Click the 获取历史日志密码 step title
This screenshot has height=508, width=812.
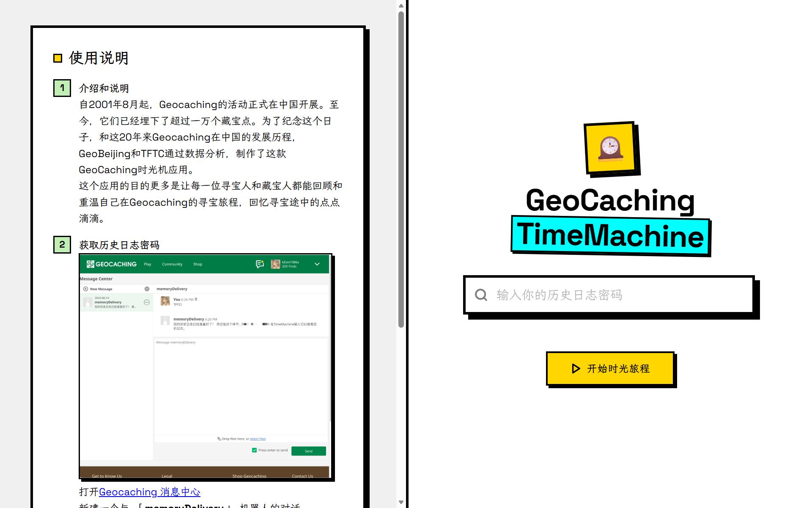(119, 245)
